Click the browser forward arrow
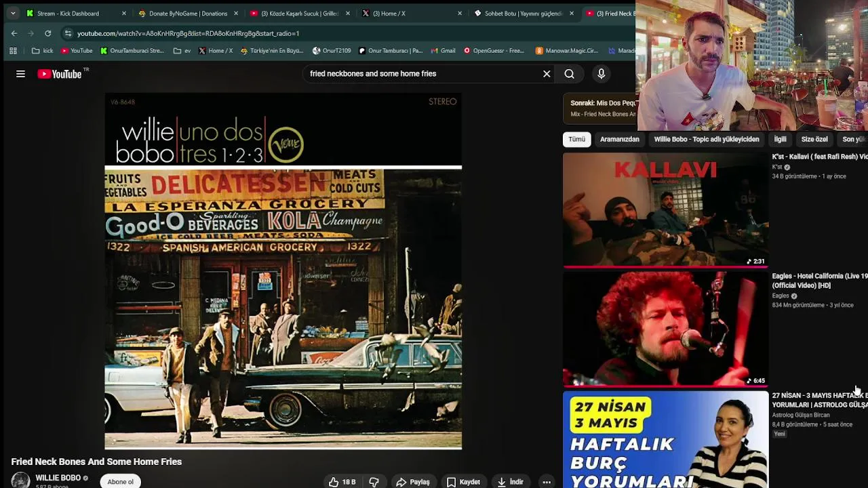This screenshot has height=488, width=868. pyautogui.click(x=31, y=33)
